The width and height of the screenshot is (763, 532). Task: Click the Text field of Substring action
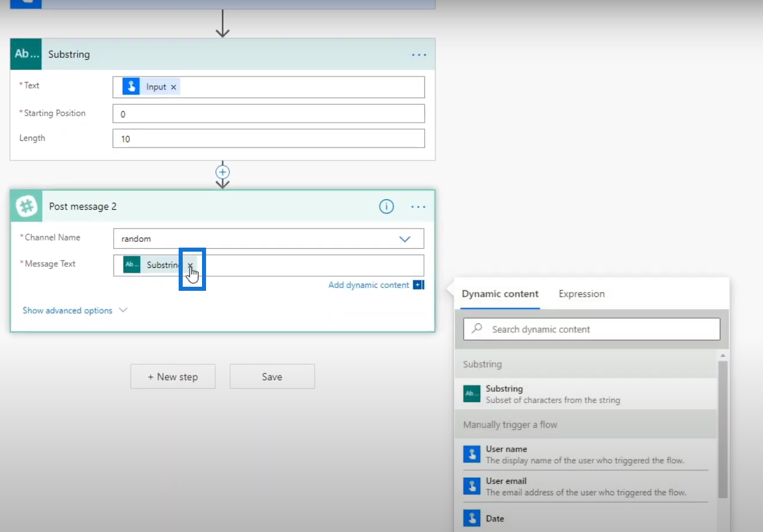[269, 87]
